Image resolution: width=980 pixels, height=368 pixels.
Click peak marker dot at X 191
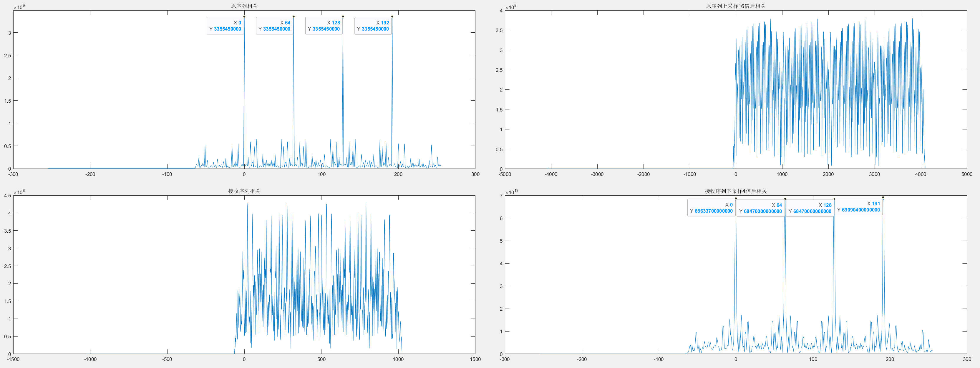(883, 197)
